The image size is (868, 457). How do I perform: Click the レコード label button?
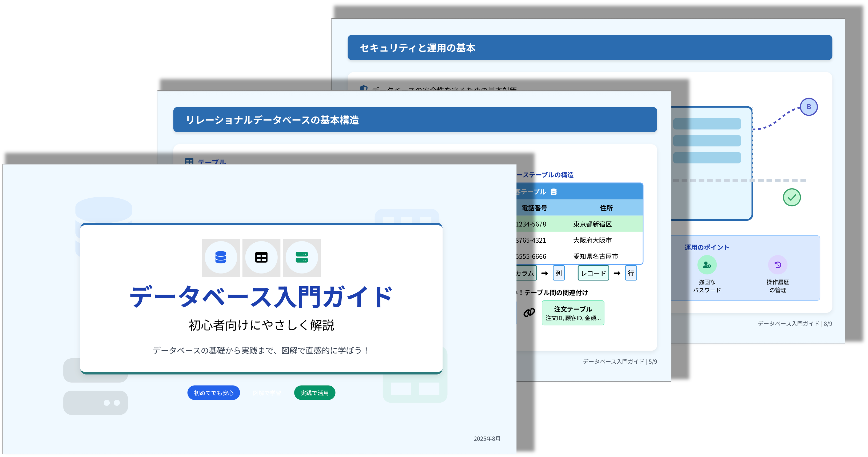(x=593, y=274)
